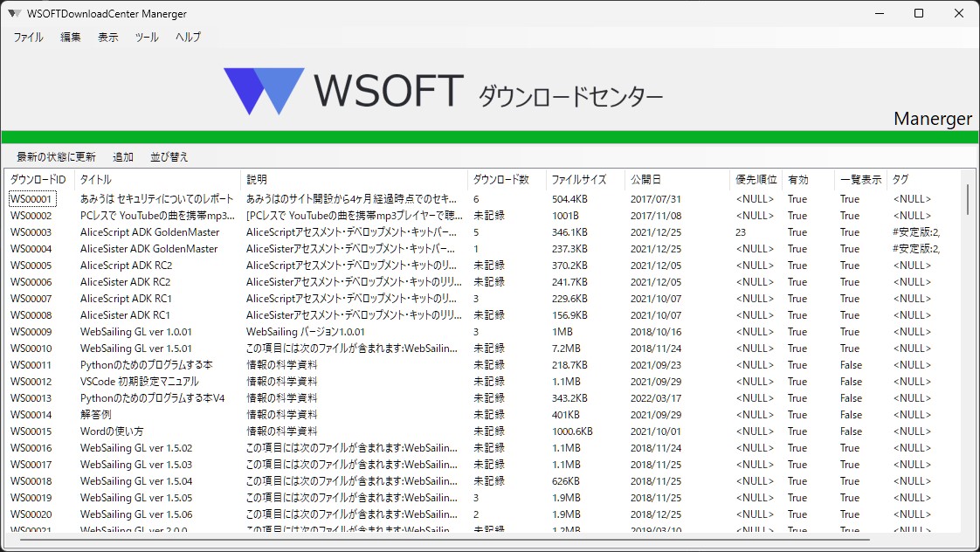Open the ファイル menu
The image size is (980, 552).
coord(28,37)
